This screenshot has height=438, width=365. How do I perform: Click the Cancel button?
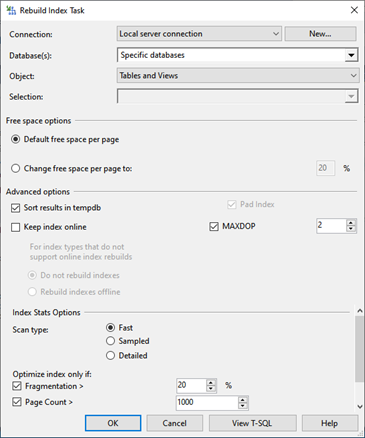tap(175, 423)
